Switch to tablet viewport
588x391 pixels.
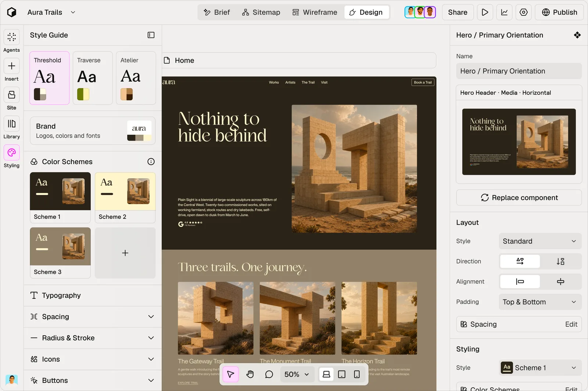[342, 374]
